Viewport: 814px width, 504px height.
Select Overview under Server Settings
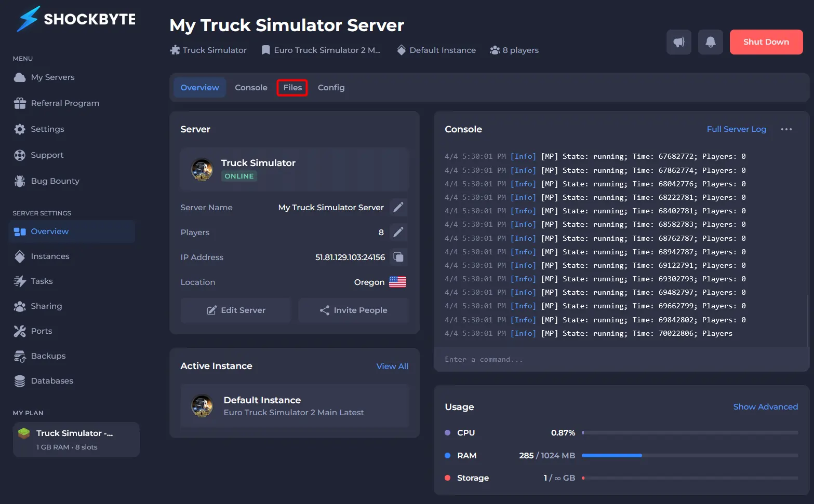coord(72,231)
